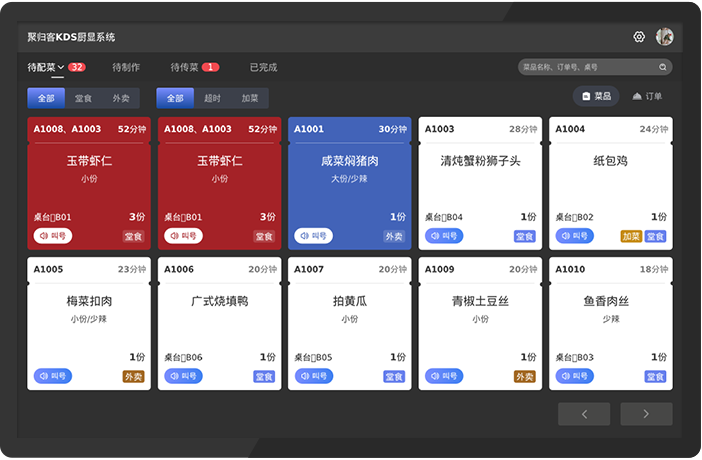Select dish name 拍黄瓜
The width and height of the screenshot is (702, 460).
click(350, 301)
